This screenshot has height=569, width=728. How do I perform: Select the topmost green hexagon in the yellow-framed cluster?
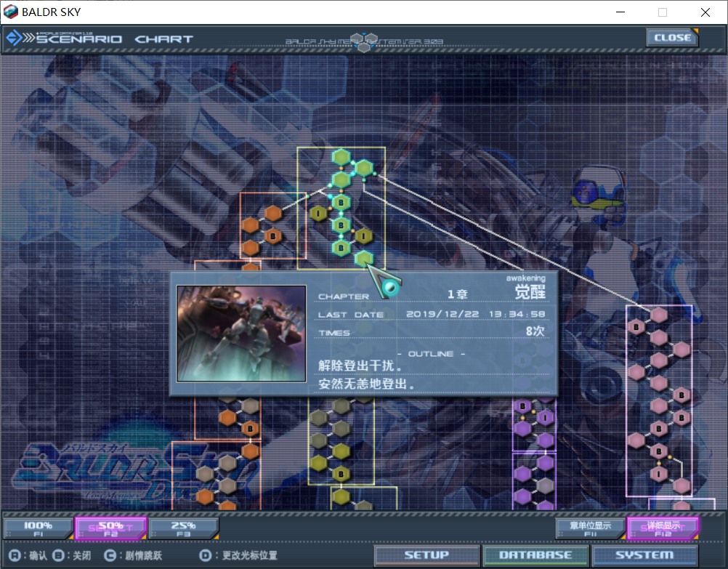pos(341,157)
